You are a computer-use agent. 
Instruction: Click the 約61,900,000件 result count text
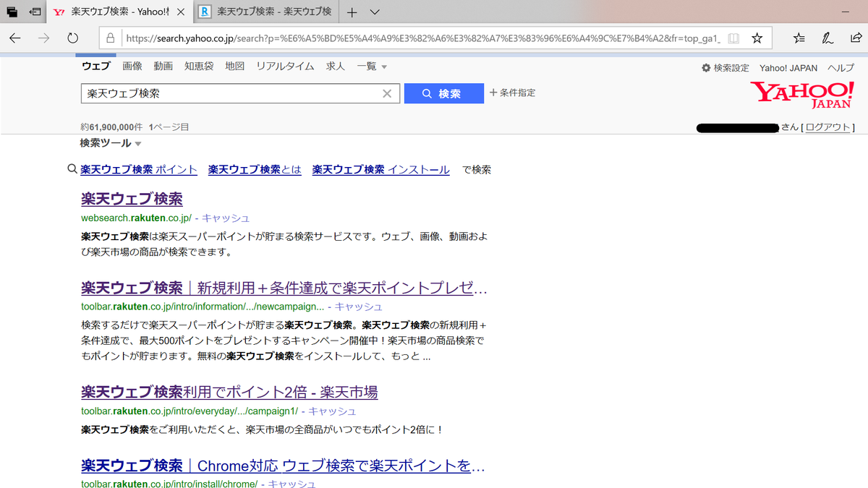tap(112, 127)
